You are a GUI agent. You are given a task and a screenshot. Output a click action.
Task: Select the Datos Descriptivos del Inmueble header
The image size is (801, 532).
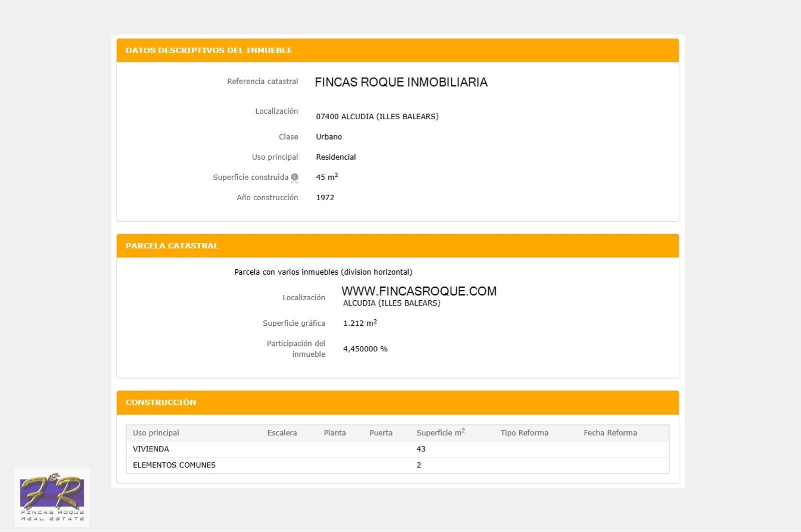pos(209,51)
